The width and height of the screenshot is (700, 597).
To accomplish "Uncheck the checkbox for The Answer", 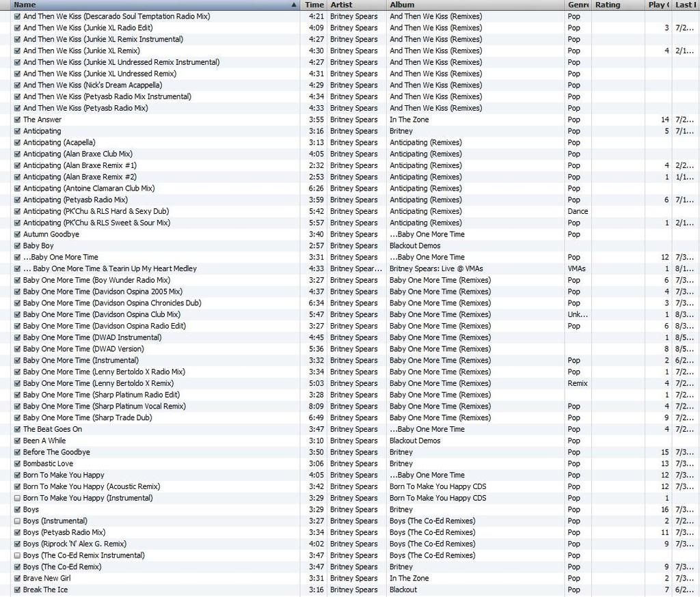I will tap(17, 120).
